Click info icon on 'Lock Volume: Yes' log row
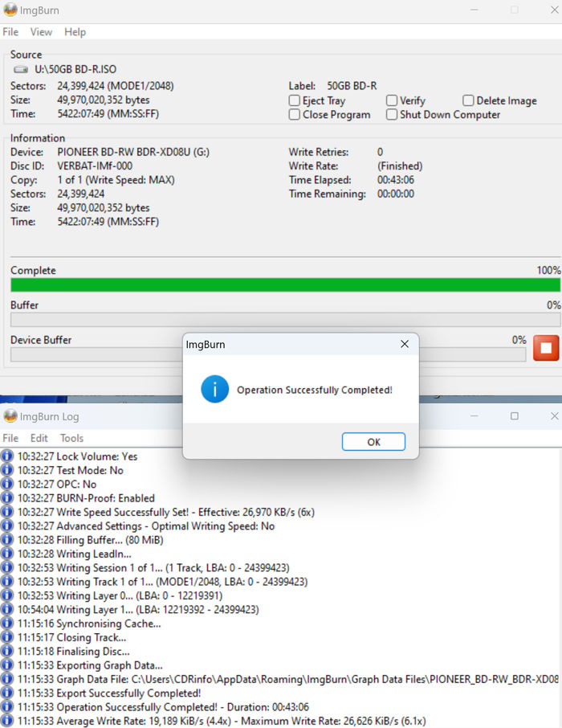The width and height of the screenshot is (562, 728). 7,456
